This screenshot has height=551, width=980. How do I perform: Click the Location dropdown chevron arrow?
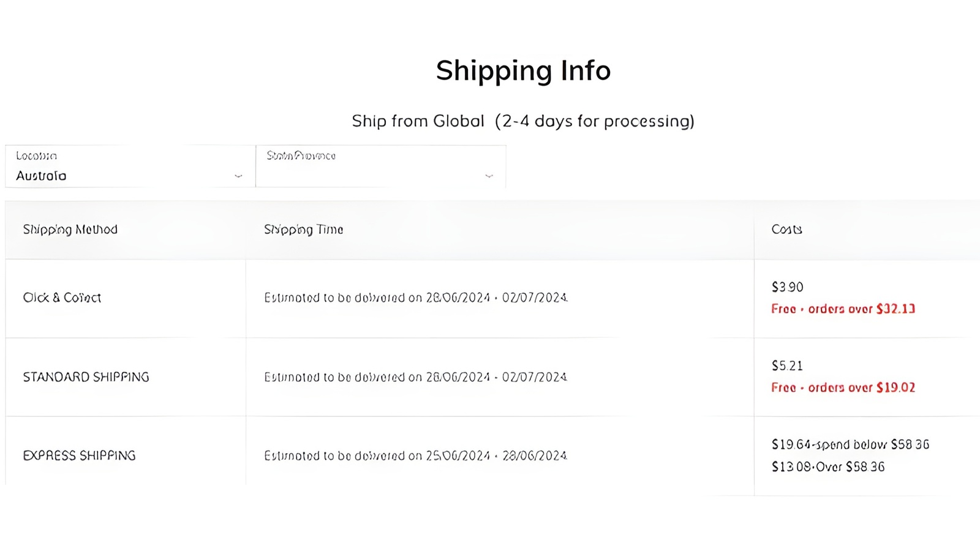[x=238, y=177]
